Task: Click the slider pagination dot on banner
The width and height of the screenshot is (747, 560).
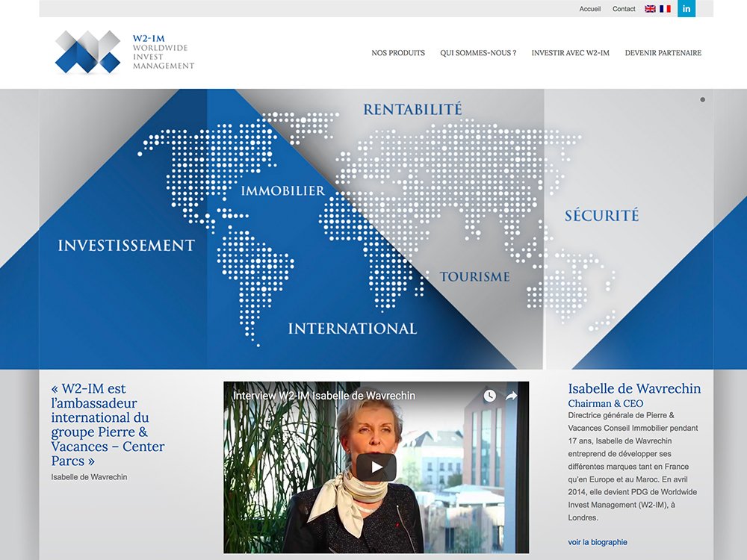Action: click(702, 99)
